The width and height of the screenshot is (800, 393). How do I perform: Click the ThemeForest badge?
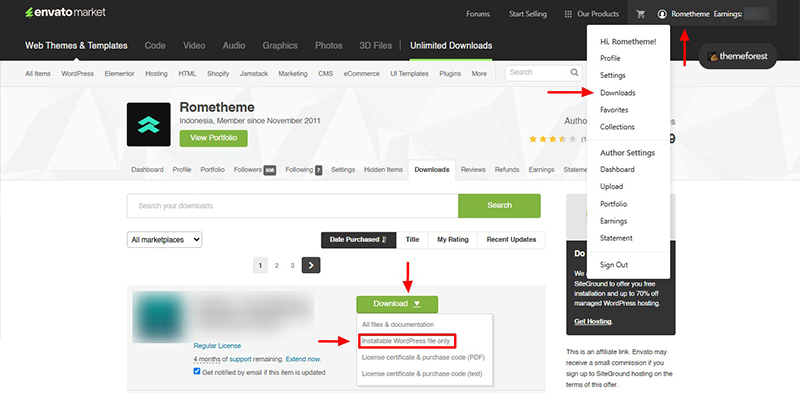click(737, 56)
